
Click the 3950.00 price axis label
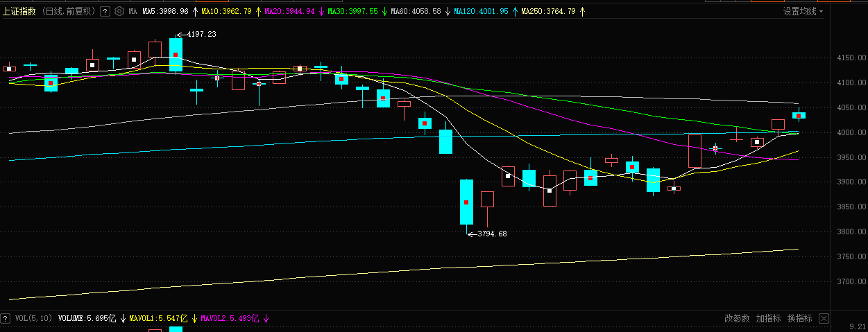pyautogui.click(x=850, y=157)
